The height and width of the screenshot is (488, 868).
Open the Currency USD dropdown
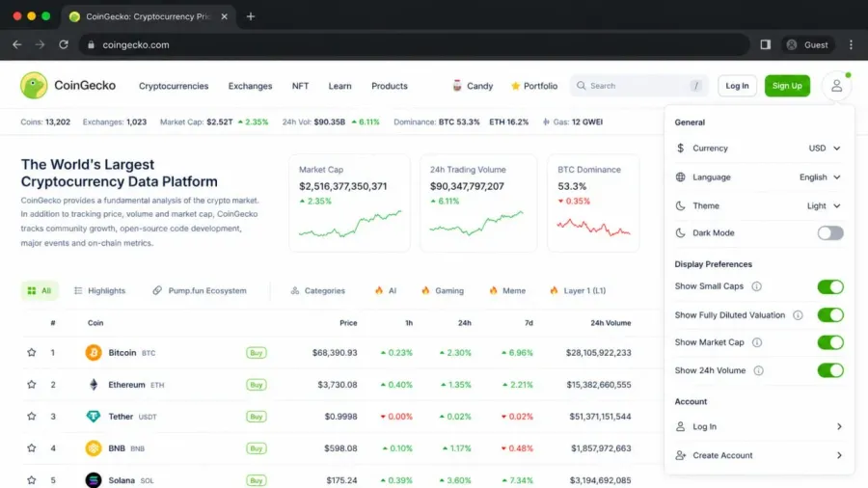[x=825, y=149]
